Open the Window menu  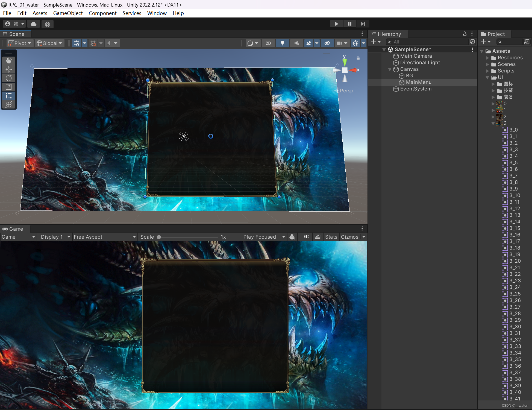157,13
